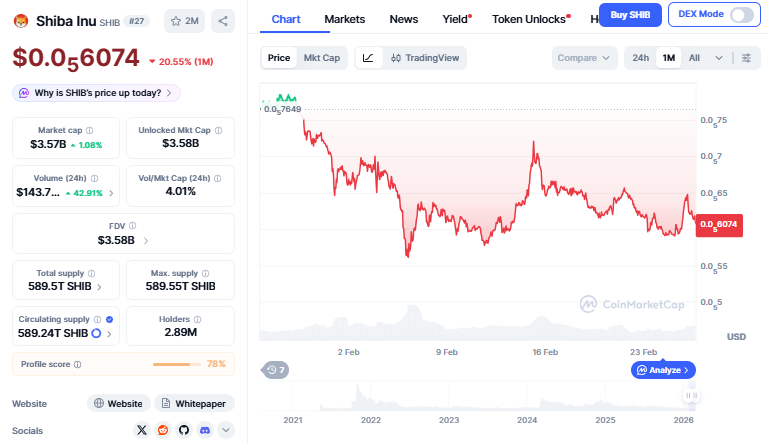This screenshot has height=444, width=768.
Task: Click the Profile score progress bar
Action: coord(177,364)
